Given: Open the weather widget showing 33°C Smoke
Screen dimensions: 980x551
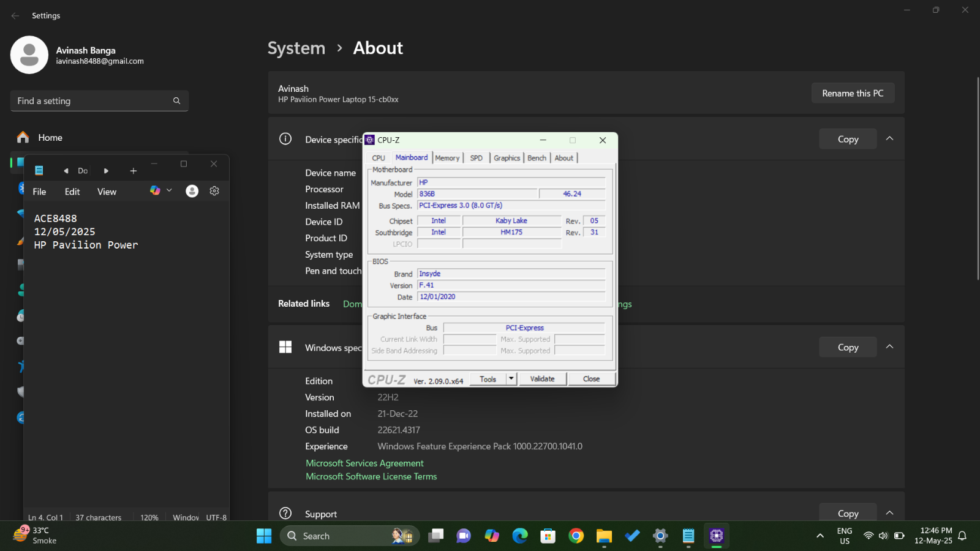Looking at the screenshot, I should click(36, 535).
